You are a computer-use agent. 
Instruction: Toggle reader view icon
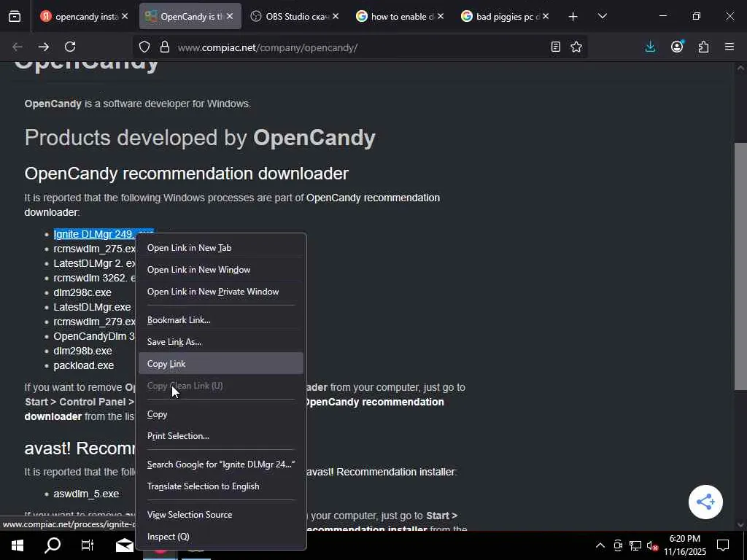pyautogui.click(x=555, y=47)
